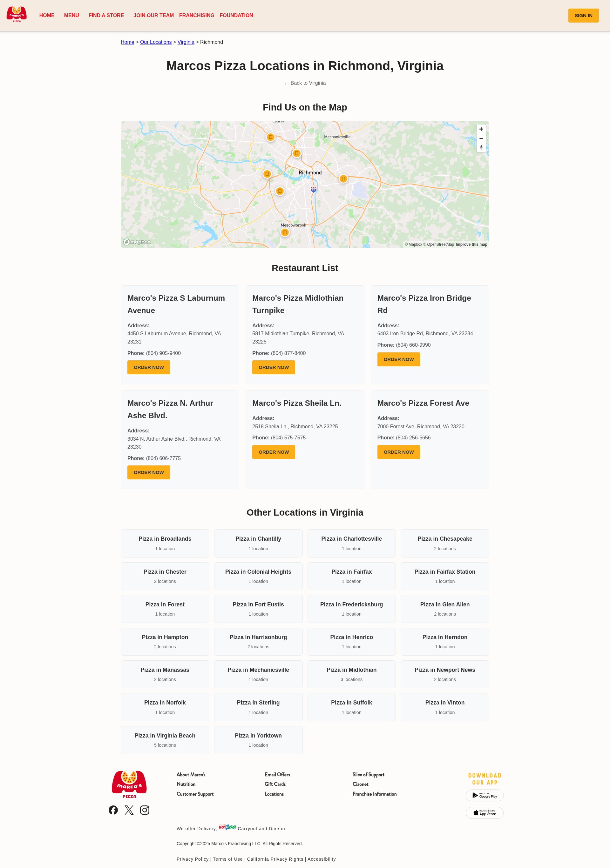The height and width of the screenshot is (868, 610).
Task: Click Our Locations breadcrumb link
Action: click(156, 42)
